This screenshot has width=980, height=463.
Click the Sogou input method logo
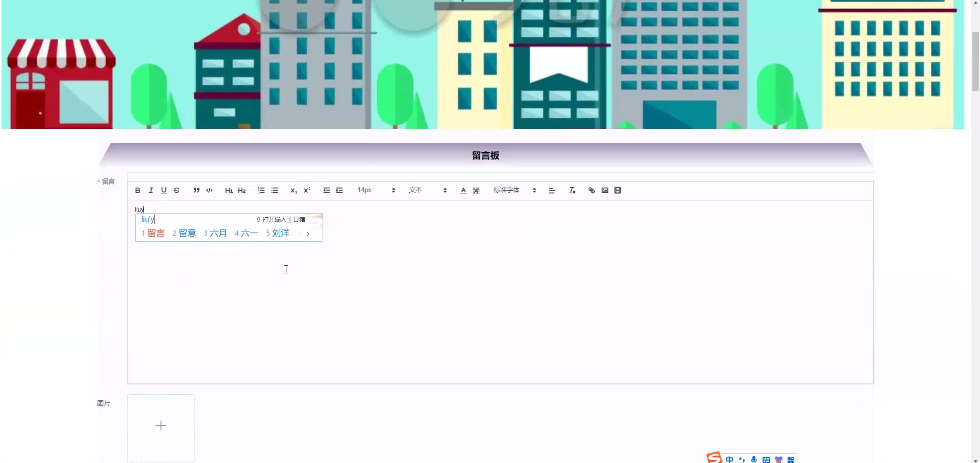[x=715, y=457]
